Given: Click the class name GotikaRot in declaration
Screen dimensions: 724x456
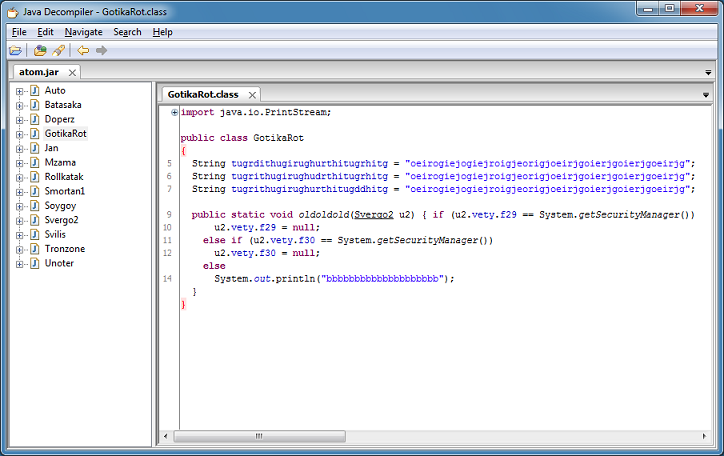Looking at the screenshot, I should coord(278,138).
